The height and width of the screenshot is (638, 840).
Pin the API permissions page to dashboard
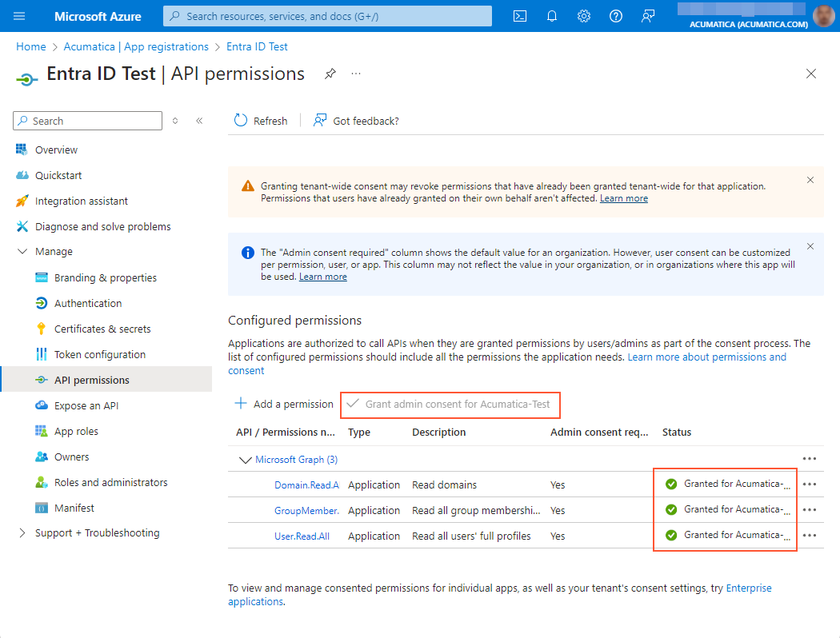pos(330,73)
